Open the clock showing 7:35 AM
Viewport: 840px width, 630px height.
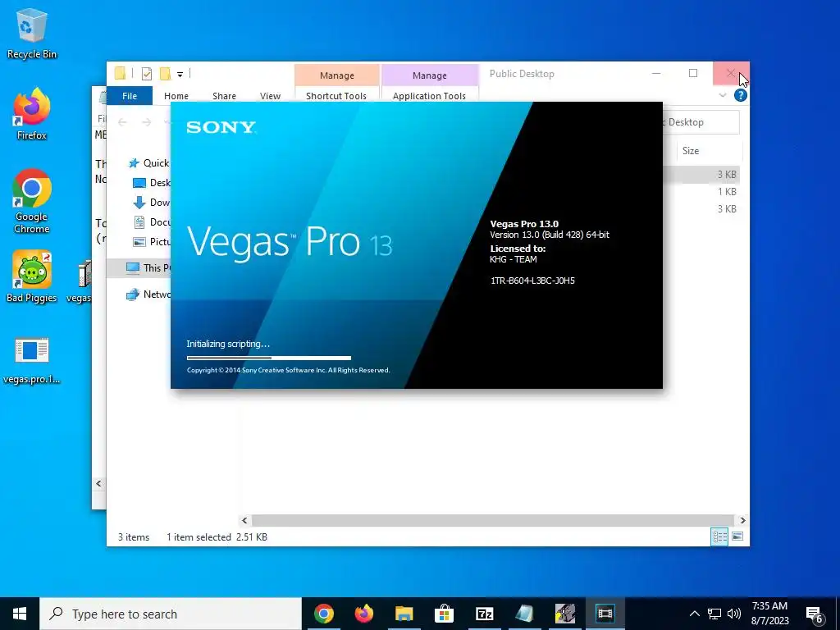point(769,614)
